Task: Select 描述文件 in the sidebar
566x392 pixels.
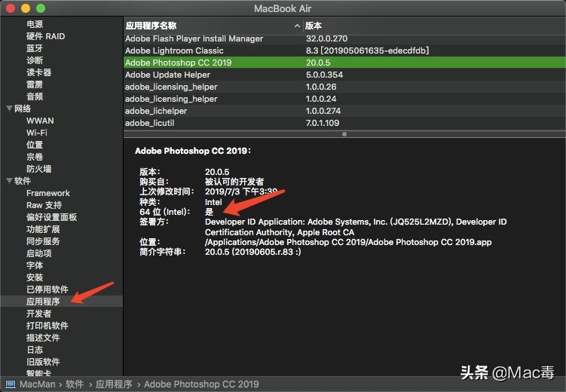Action: pyautogui.click(x=43, y=338)
